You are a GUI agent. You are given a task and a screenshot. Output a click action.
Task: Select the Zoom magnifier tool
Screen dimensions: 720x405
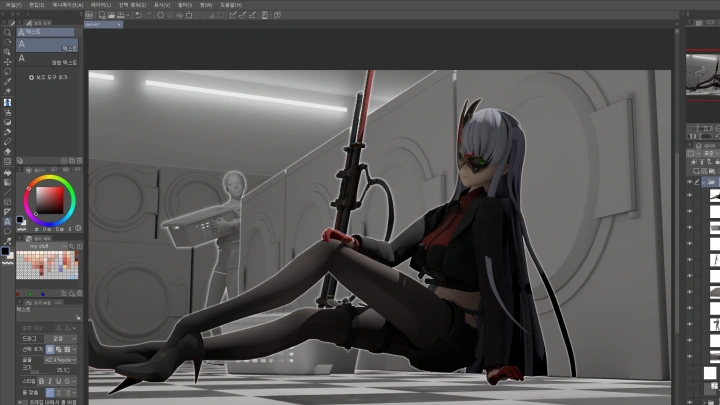click(x=8, y=33)
